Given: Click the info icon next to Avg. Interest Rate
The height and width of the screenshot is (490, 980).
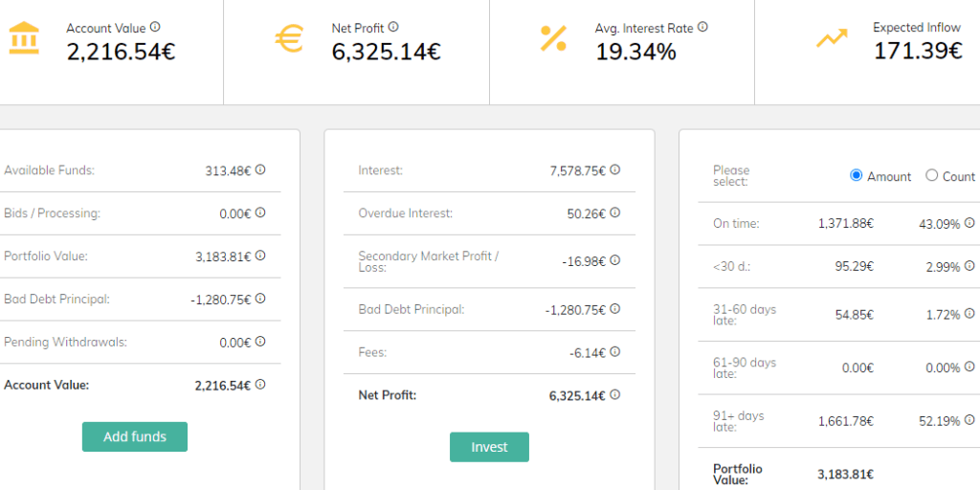Looking at the screenshot, I should (702, 28).
